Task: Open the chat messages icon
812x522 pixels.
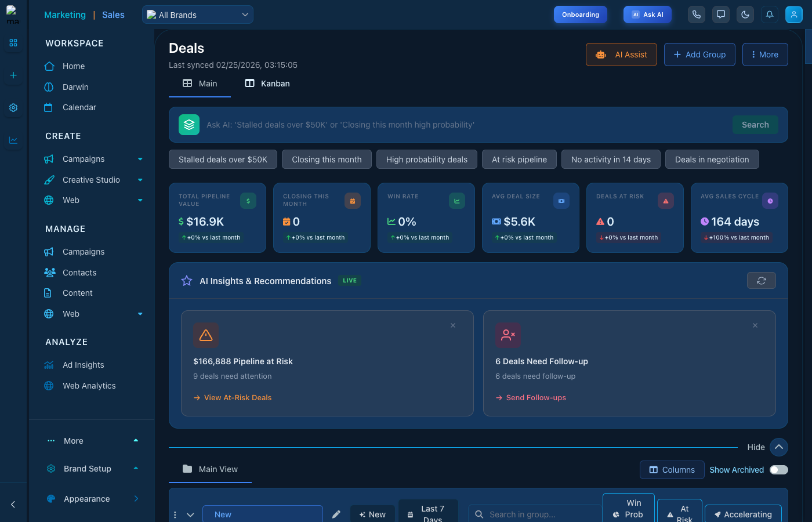Action: (721, 14)
